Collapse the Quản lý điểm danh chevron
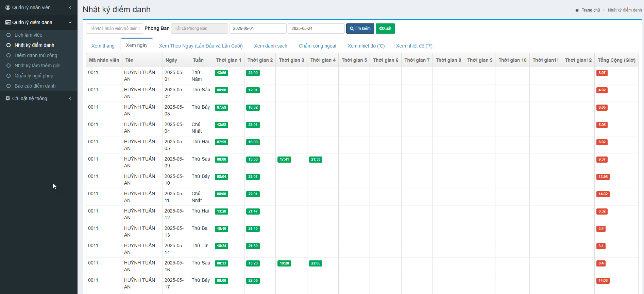 click(70, 22)
